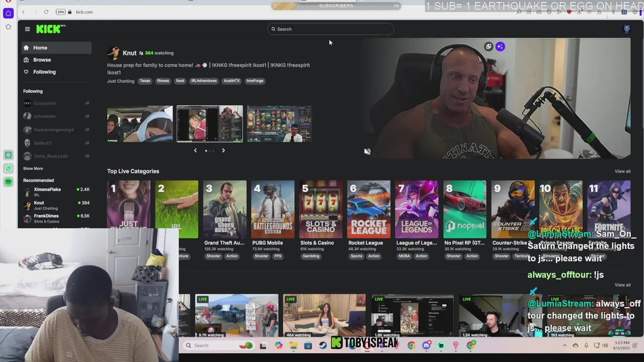Viewport: 644px width, 362px height.
Task: Select the fitness tag
Action: [163, 80]
